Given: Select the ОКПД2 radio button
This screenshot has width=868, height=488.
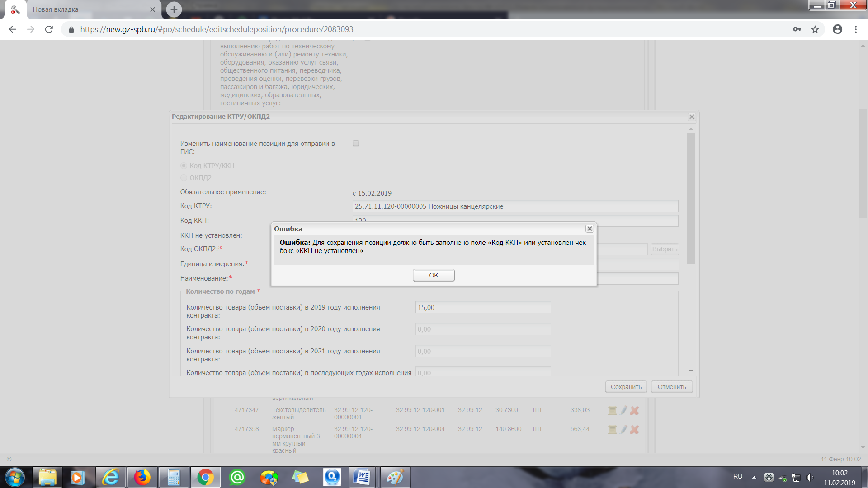Looking at the screenshot, I should (x=184, y=178).
